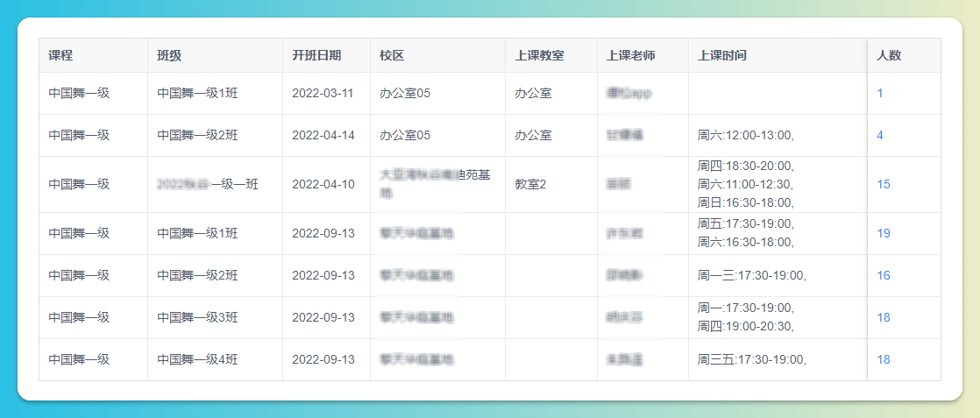Select the schedule line 周一:17:30-19:00
Image resolution: width=980 pixels, height=418 pixels.
click(746, 308)
